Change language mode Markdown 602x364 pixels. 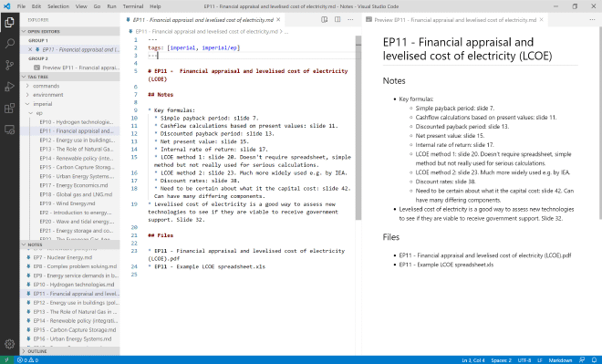(560, 360)
